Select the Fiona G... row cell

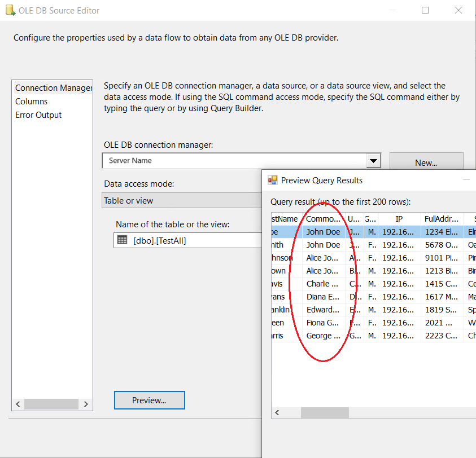[323, 323]
